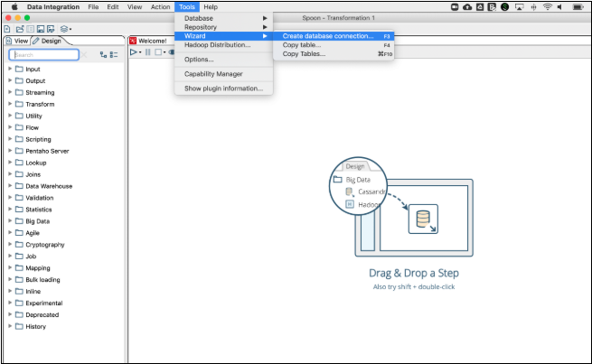The width and height of the screenshot is (592, 364).
Task: Click the Wi-Fi icon in menu bar
Action: pyautogui.click(x=548, y=6)
